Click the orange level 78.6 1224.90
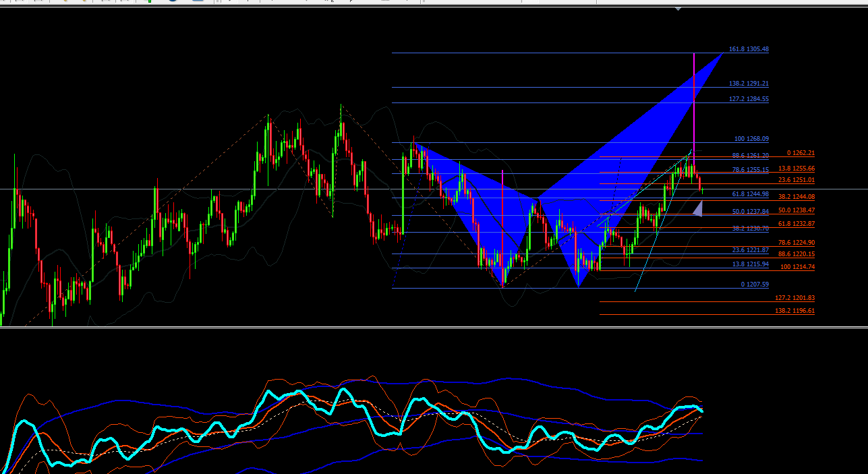868x474 pixels. click(797, 243)
